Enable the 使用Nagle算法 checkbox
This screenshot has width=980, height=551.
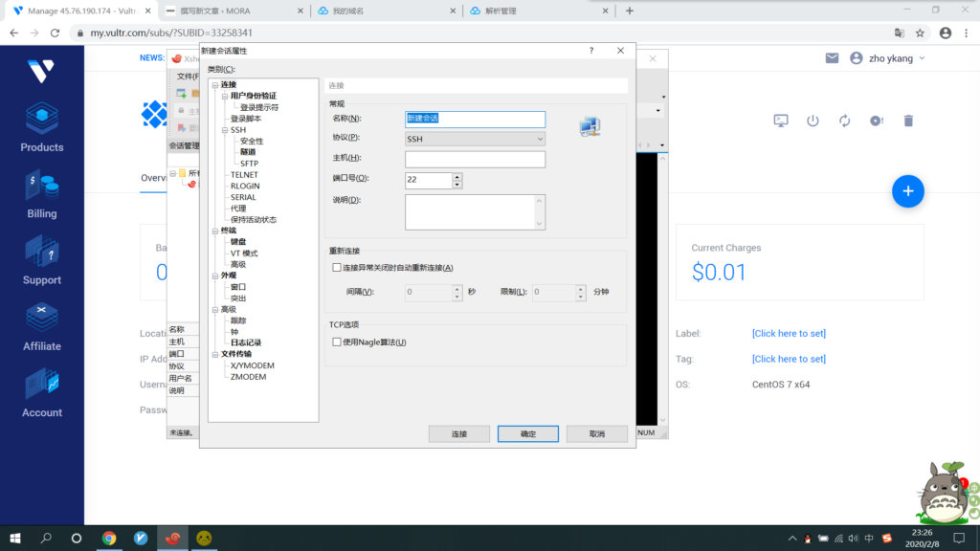pos(337,342)
